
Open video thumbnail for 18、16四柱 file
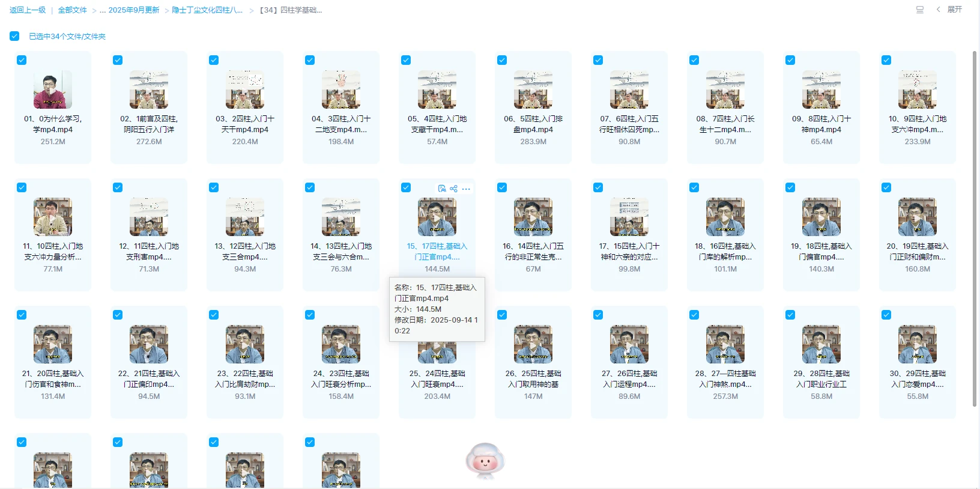pyautogui.click(x=725, y=217)
